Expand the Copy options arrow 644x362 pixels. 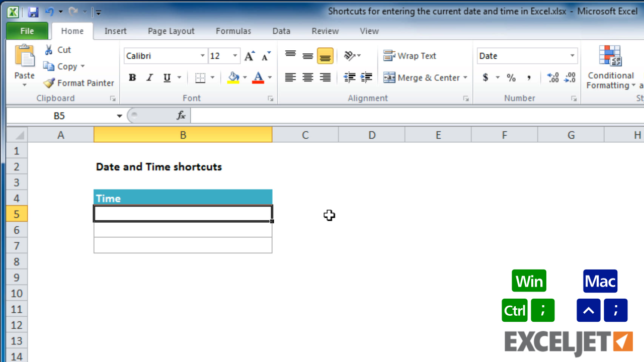[83, 66]
